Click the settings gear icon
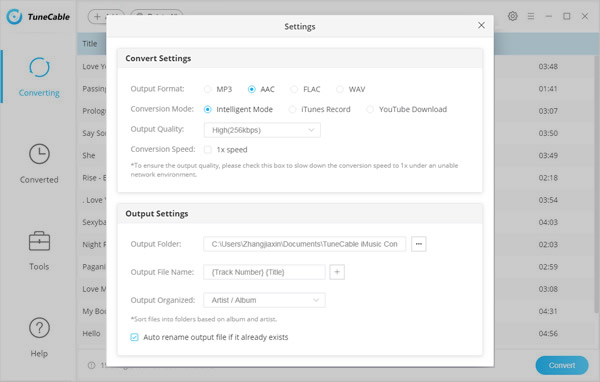The width and height of the screenshot is (600, 382). 512,16
